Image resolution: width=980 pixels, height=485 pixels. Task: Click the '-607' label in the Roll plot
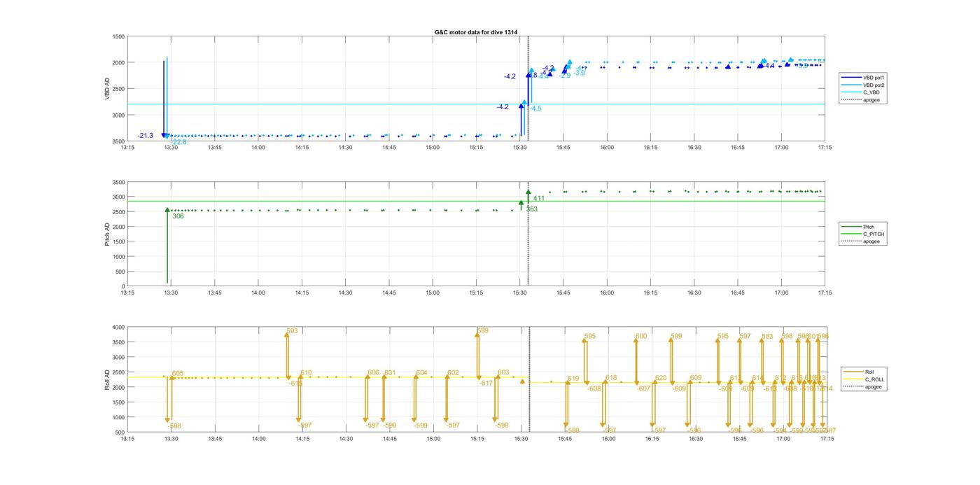[x=643, y=388]
